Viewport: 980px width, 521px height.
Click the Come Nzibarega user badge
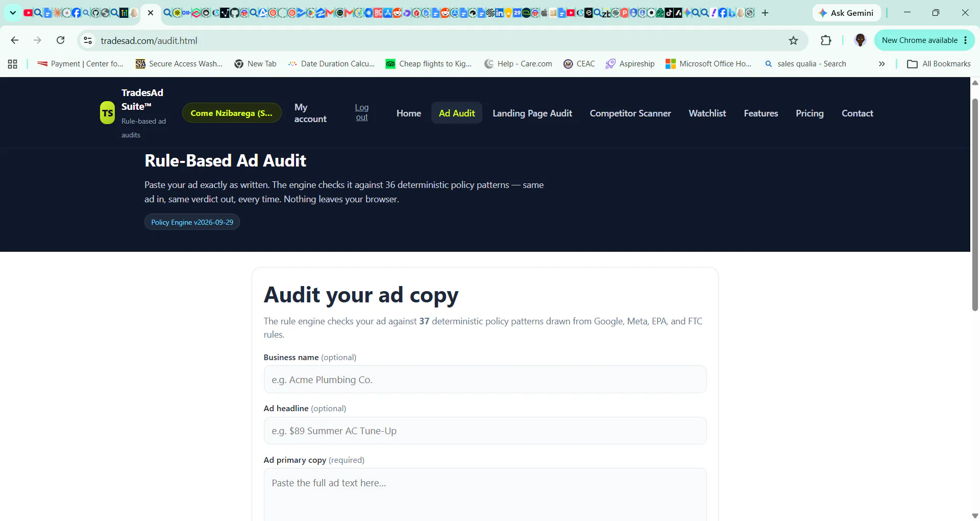click(232, 113)
